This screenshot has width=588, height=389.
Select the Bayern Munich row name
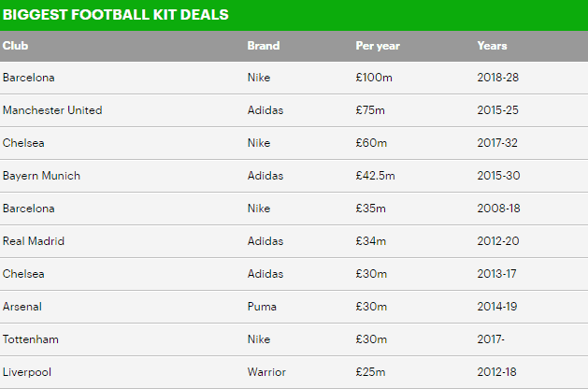point(41,176)
